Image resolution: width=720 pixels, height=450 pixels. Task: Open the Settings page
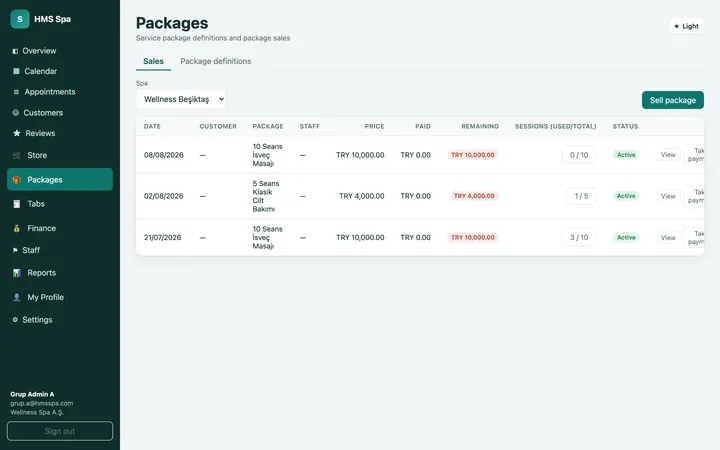(x=60, y=320)
